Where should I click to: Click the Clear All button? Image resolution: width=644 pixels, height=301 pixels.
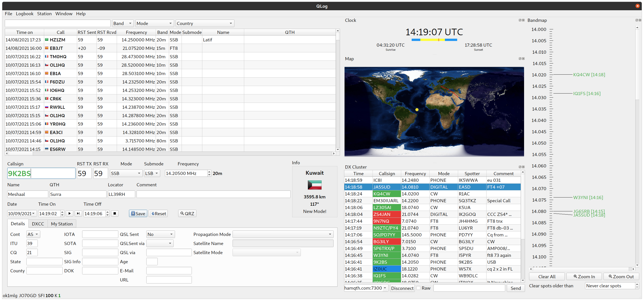pos(547,276)
